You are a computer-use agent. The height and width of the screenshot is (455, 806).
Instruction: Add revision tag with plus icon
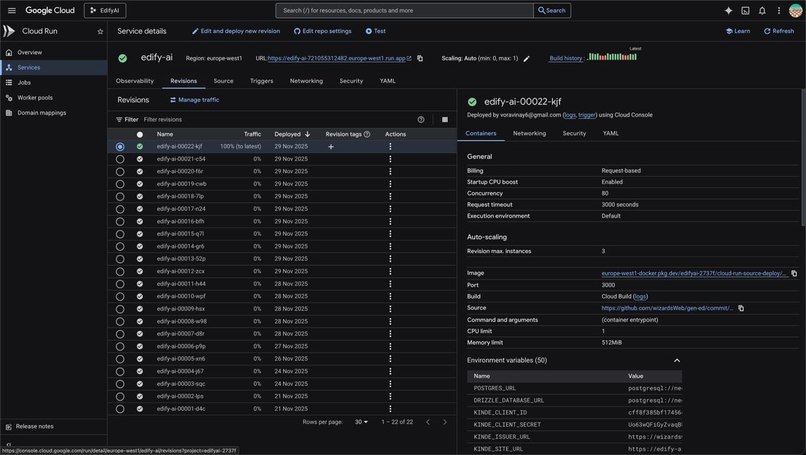tap(331, 147)
